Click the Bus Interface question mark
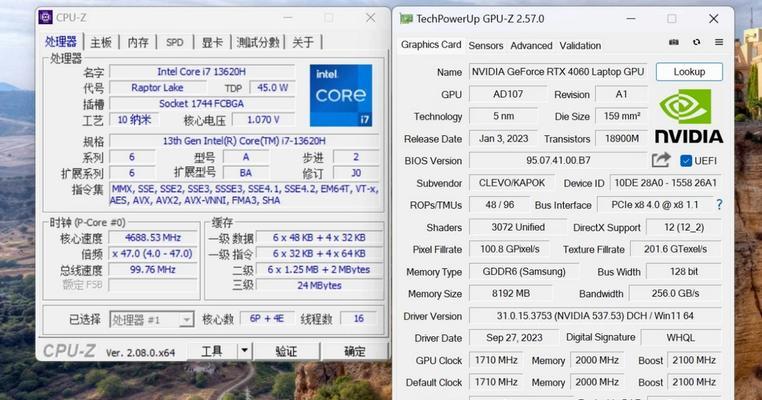The width and height of the screenshot is (762, 400). pos(719,205)
